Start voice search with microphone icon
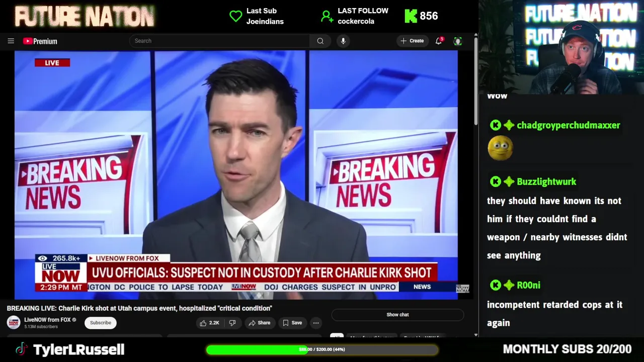Screen dimensions: 644x362 343,41
